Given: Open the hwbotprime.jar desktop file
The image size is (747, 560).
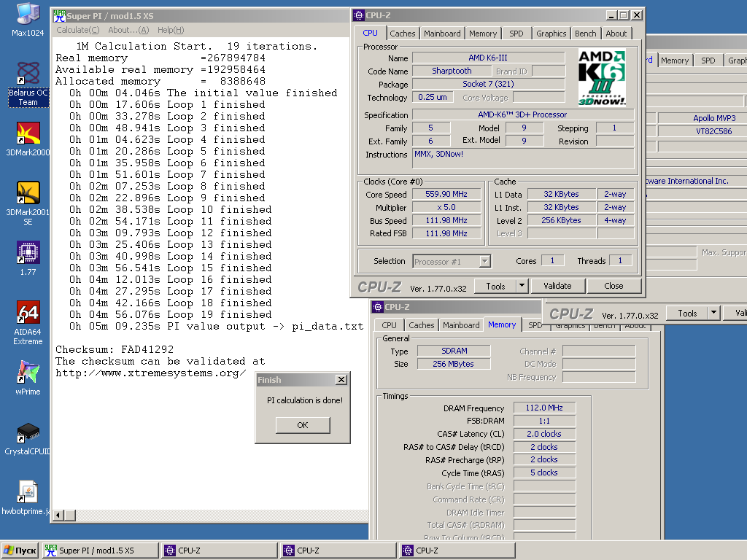Looking at the screenshot, I should (26, 497).
